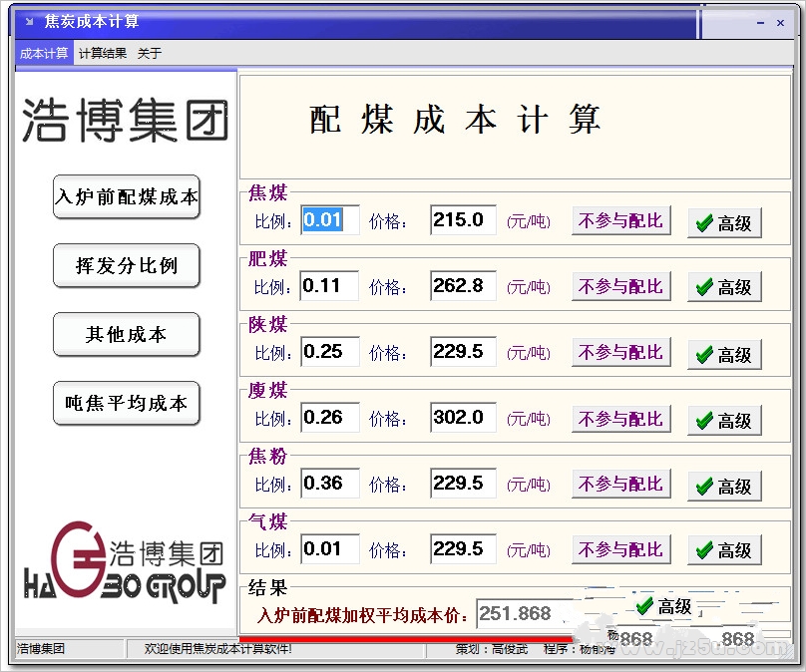Click the 浩博集团 HaoBo Group logo image
The image size is (806, 672).
(125, 562)
